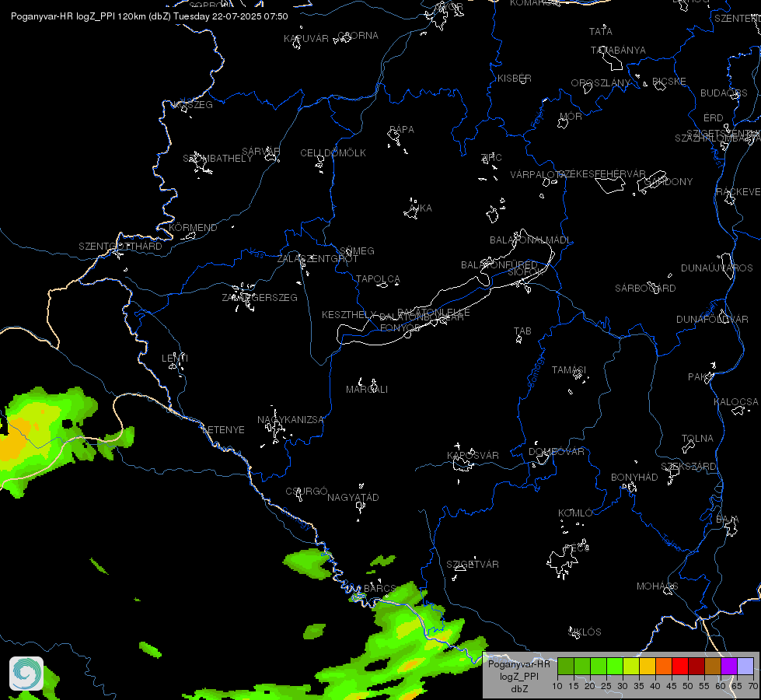
Task: Click the NAGYKANIZSA city label
Action: coord(291,420)
